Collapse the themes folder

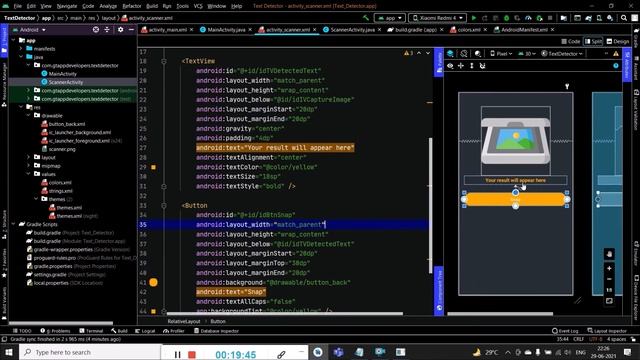[x=36, y=199]
